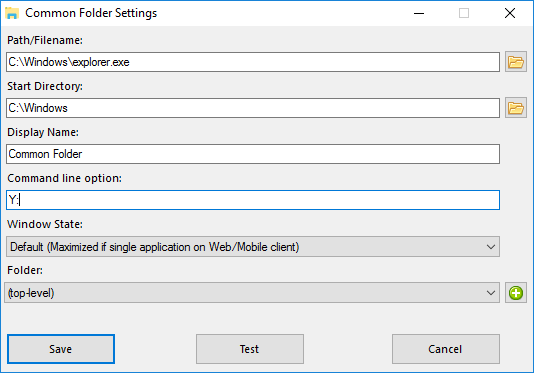Screen dimensions: 534x373
Task: Add new folder with green plus icon
Action: [516, 293]
